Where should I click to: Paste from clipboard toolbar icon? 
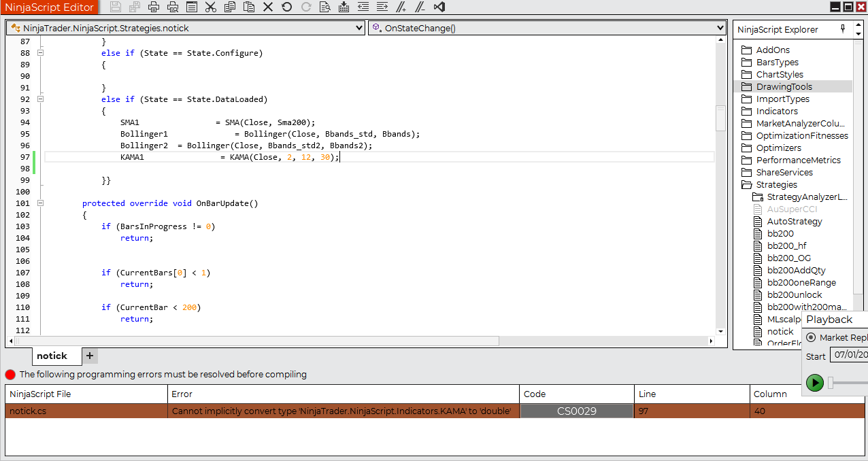(249, 7)
